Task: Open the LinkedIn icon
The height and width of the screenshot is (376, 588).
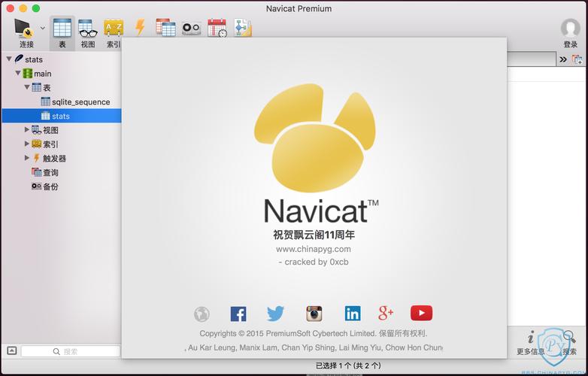Action: (x=353, y=314)
